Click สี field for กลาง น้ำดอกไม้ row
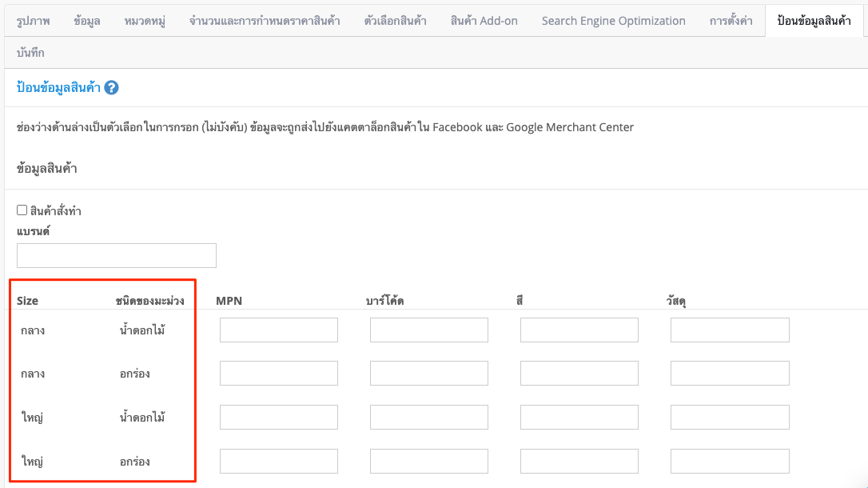868x488 pixels. [579, 330]
